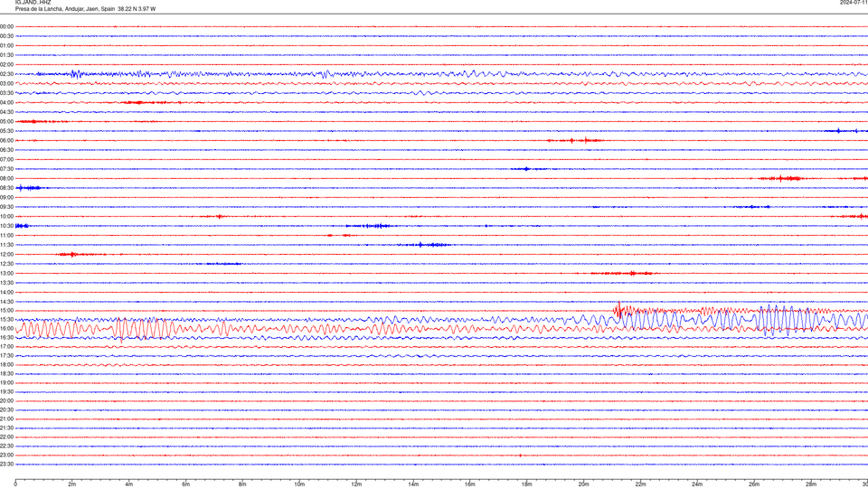Select the 01:00 trace time label
Screen dimensions: 868x488
pyautogui.click(x=6, y=45)
